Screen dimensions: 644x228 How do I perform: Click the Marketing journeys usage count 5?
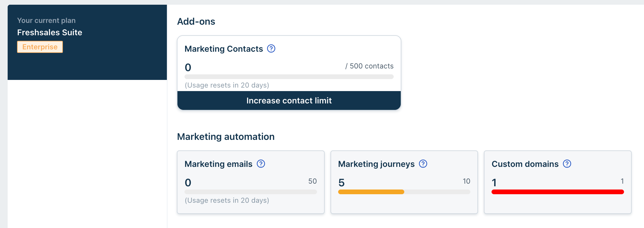[x=341, y=183]
